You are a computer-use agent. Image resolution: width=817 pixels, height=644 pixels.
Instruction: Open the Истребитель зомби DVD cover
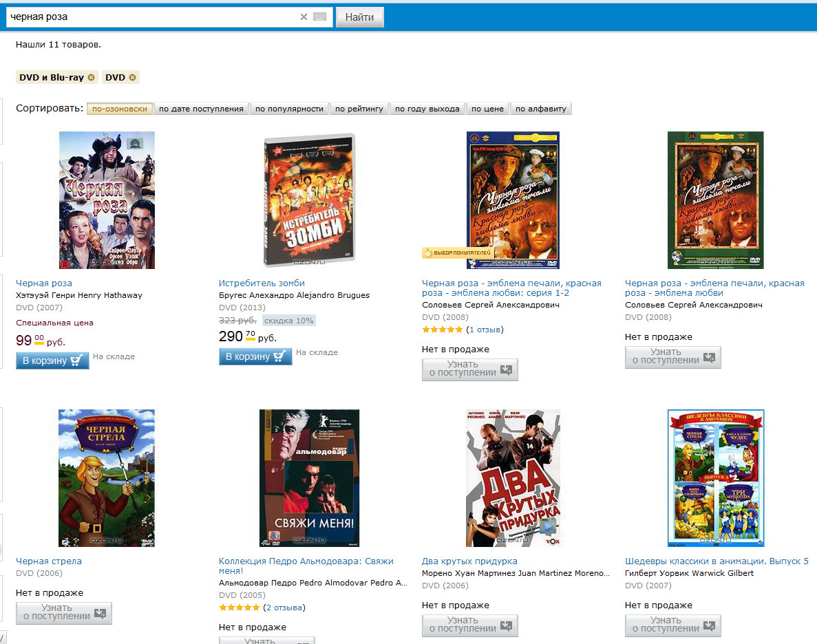[x=310, y=200]
